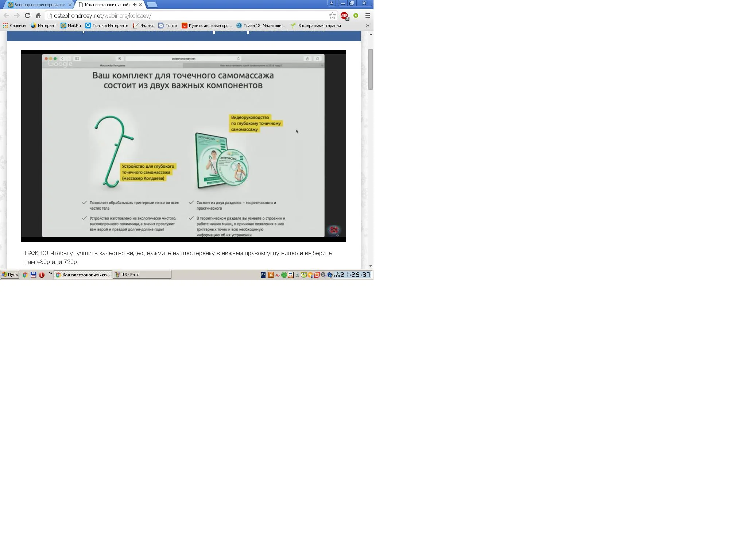Mute audio on the playing tab
The width and height of the screenshot is (747, 560).
tap(135, 5)
